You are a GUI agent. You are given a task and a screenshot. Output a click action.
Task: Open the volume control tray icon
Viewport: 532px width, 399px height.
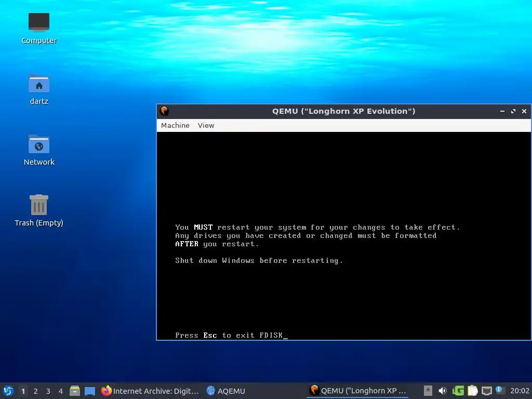[442, 391]
